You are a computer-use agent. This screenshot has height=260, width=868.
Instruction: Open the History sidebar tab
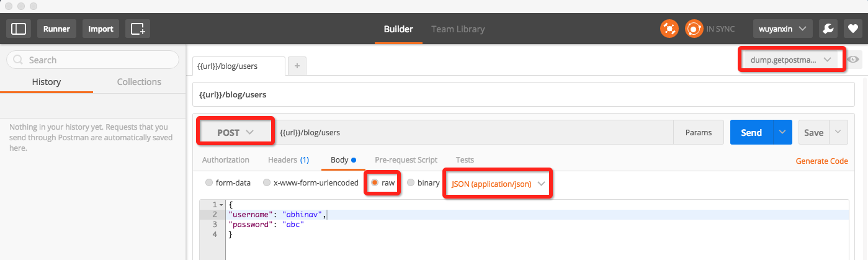point(47,82)
